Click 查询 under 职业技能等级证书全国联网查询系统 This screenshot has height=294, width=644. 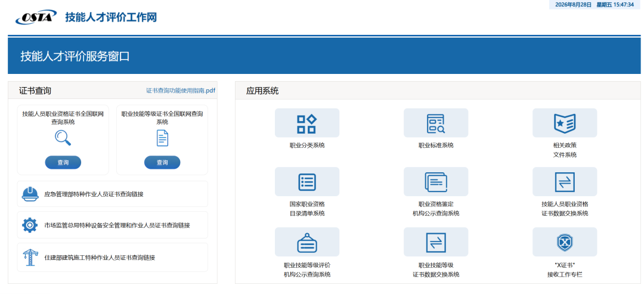[x=162, y=163]
